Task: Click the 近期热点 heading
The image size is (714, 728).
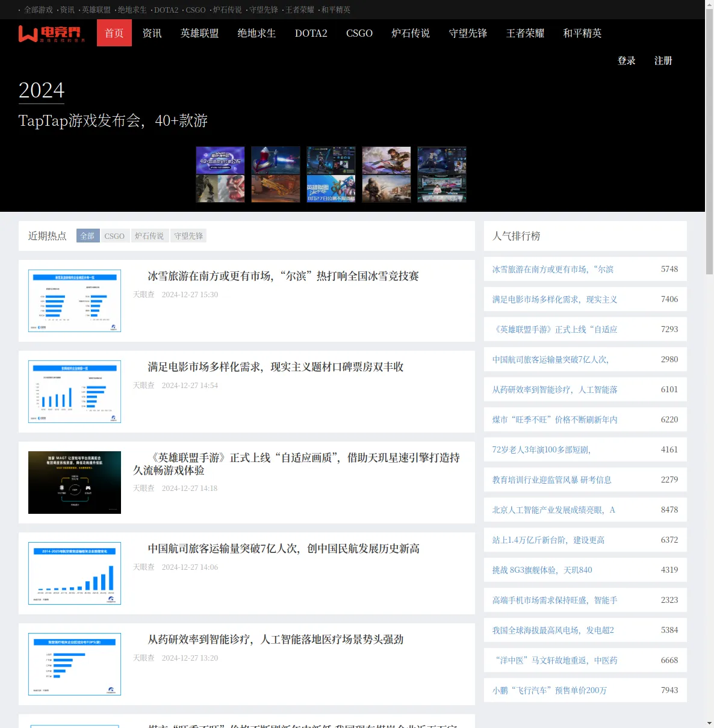Action: coord(48,236)
